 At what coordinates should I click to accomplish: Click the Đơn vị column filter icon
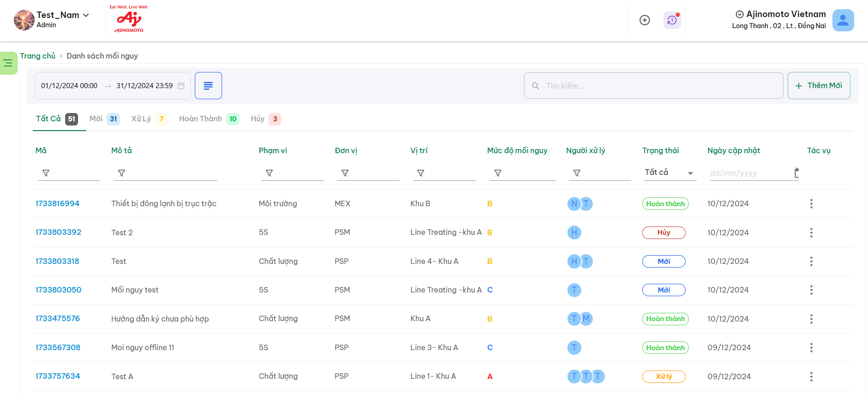pos(345,173)
